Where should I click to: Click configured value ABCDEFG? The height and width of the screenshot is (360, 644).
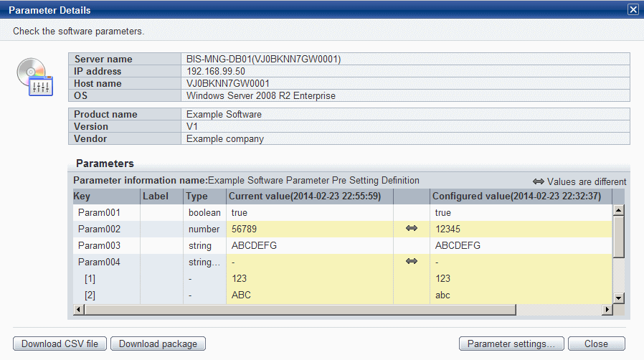point(458,245)
